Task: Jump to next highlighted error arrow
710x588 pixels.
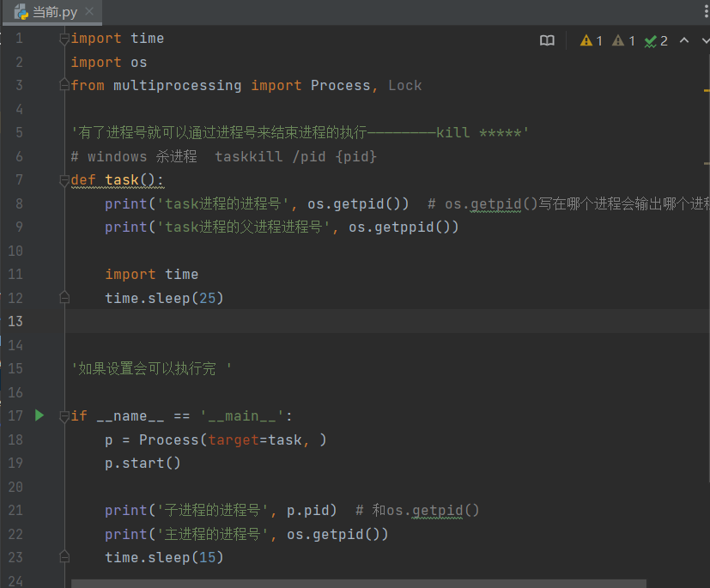Action: tap(705, 40)
